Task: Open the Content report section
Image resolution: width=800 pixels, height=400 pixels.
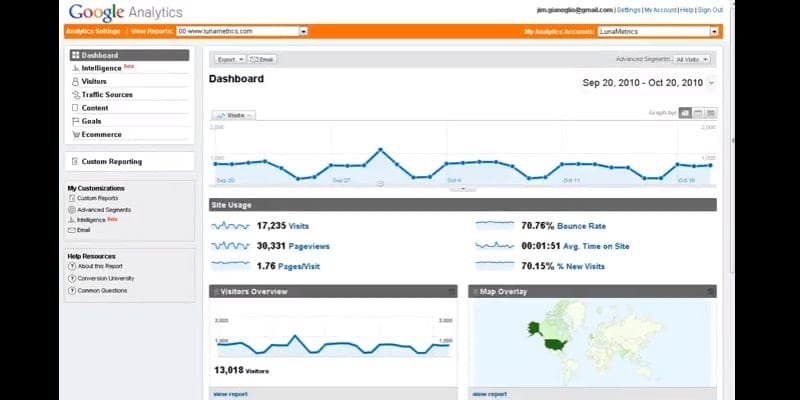Action: point(95,108)
